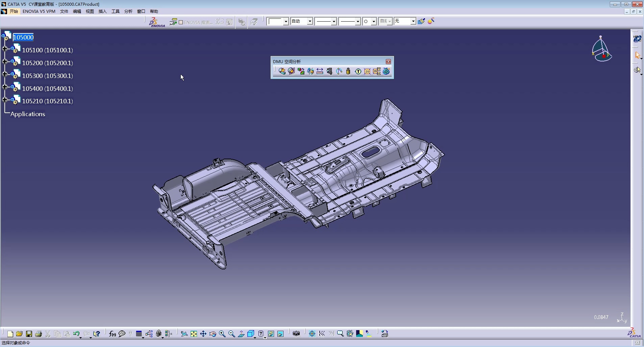The image size is (644, 347).
Task: Click the Capture camera icon
Action: 296,334
